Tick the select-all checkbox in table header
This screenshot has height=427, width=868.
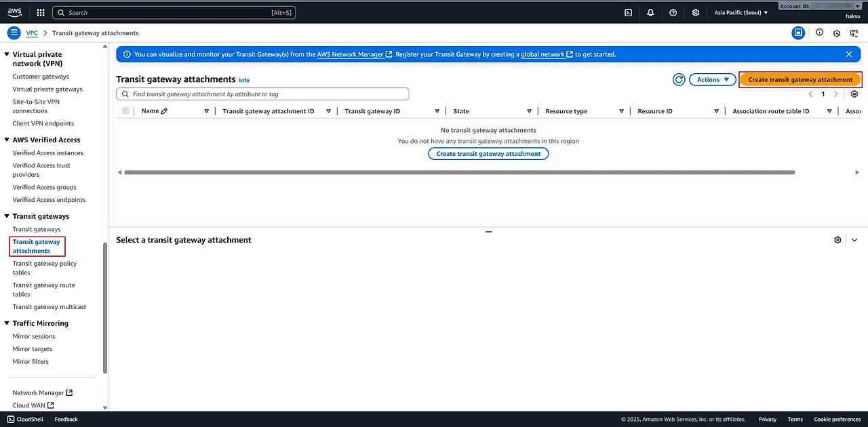[x=125, y=111]
